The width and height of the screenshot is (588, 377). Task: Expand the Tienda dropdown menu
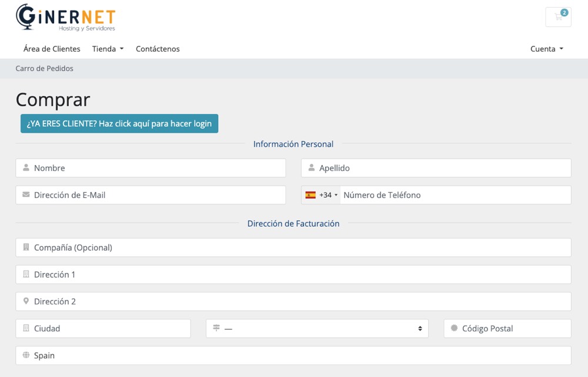pos(108,49)
